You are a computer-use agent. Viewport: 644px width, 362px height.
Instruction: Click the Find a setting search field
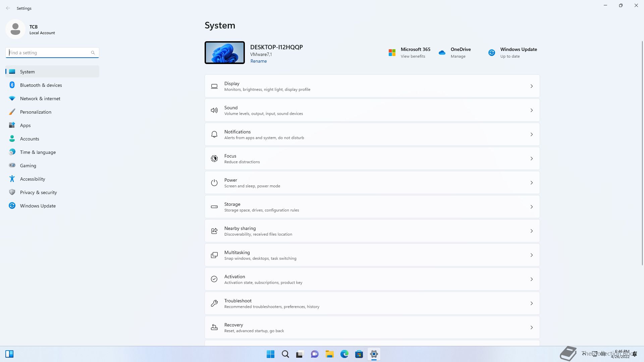click(x=49, y=53)
